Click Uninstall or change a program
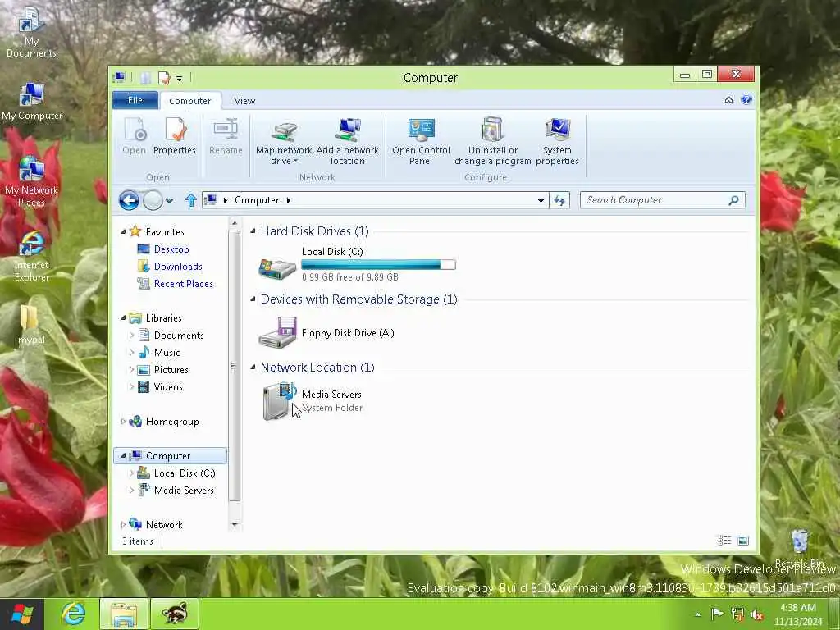Image resolution: width=840 pixels, height=630 pixels. (x=492, y=142)
